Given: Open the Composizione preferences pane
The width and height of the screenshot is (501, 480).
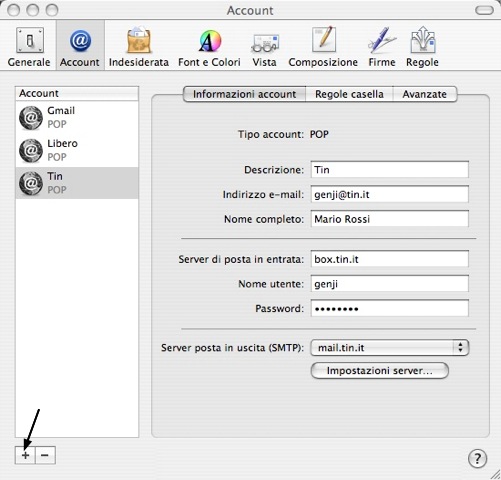Looking at the screenshot, I should pos(323,47).
